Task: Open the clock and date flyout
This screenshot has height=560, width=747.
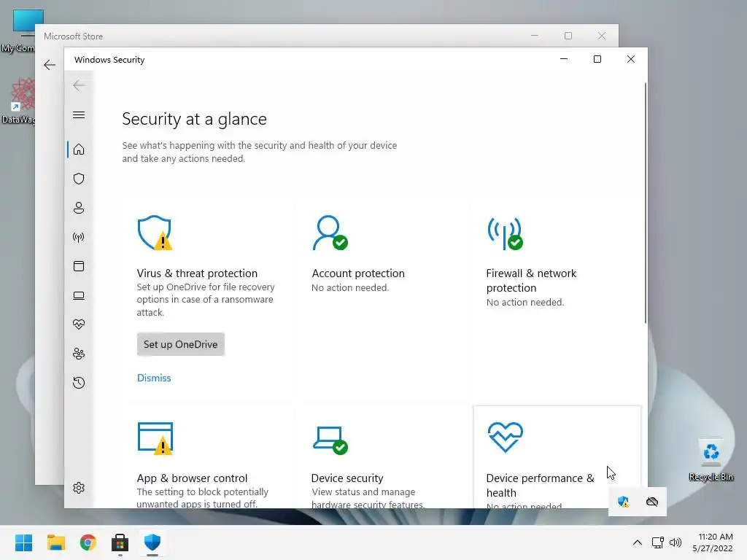Action: click(713, 542)
